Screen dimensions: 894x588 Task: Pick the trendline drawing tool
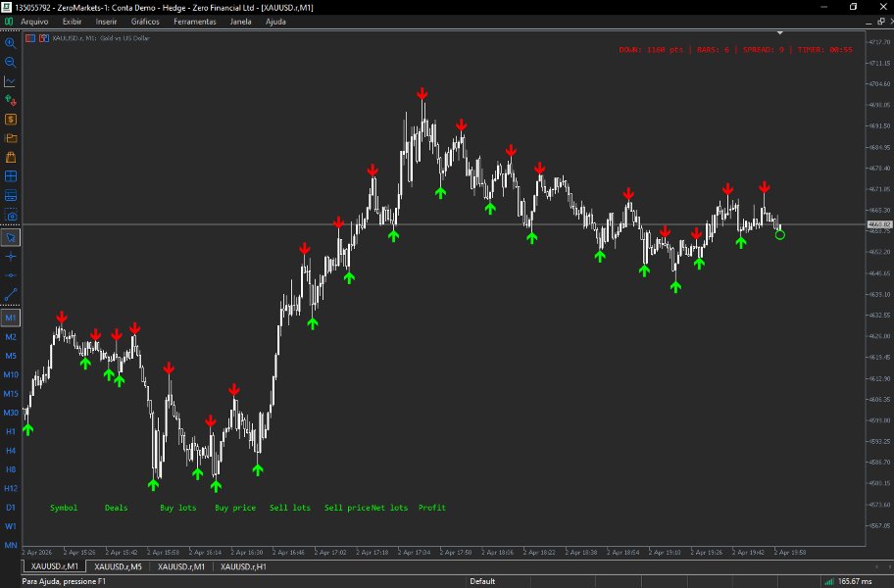pos(12,294)
